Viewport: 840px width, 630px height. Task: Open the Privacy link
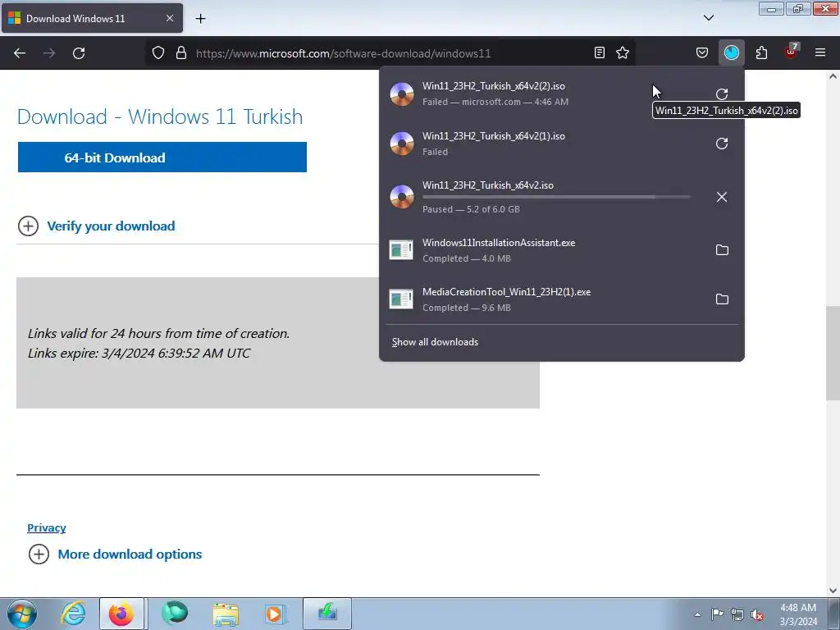click(47, 527)
